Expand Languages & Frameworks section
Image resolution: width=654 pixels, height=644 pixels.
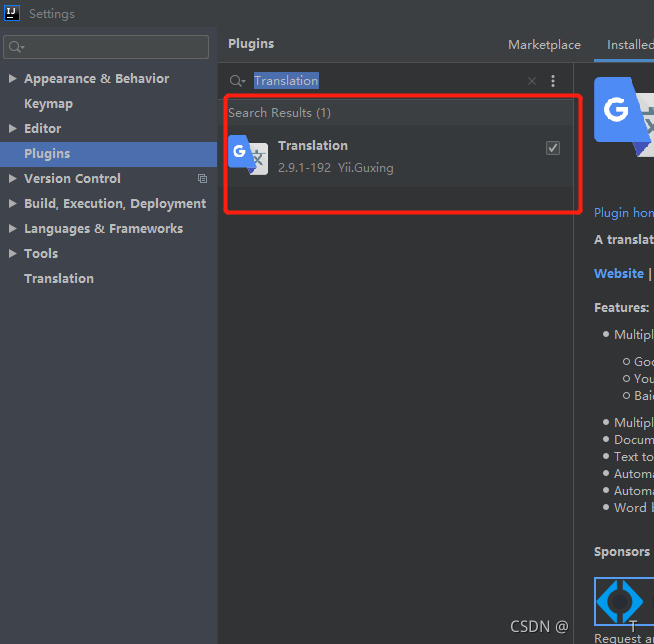13,229
